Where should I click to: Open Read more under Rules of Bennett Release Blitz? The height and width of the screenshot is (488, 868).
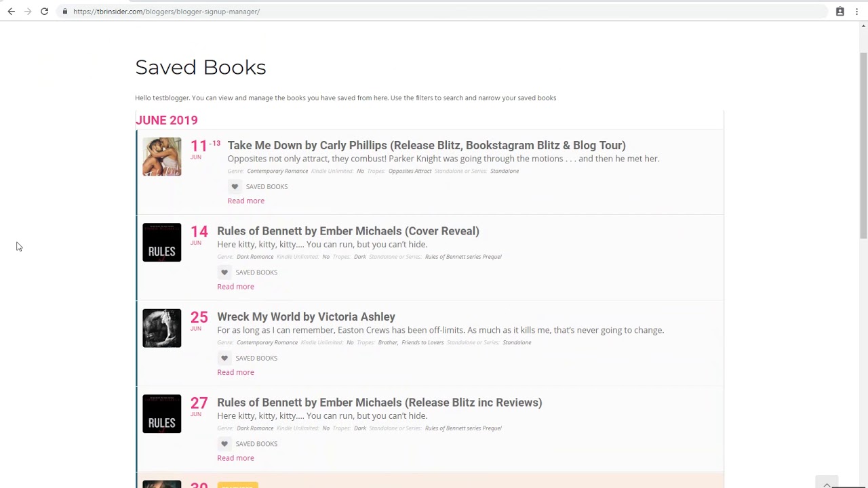[x=235, y=458]
